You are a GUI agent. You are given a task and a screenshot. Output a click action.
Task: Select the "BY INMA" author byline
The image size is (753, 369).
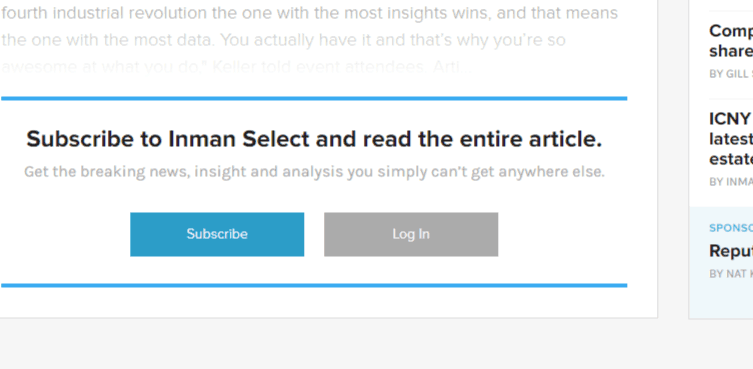point(731,182)
